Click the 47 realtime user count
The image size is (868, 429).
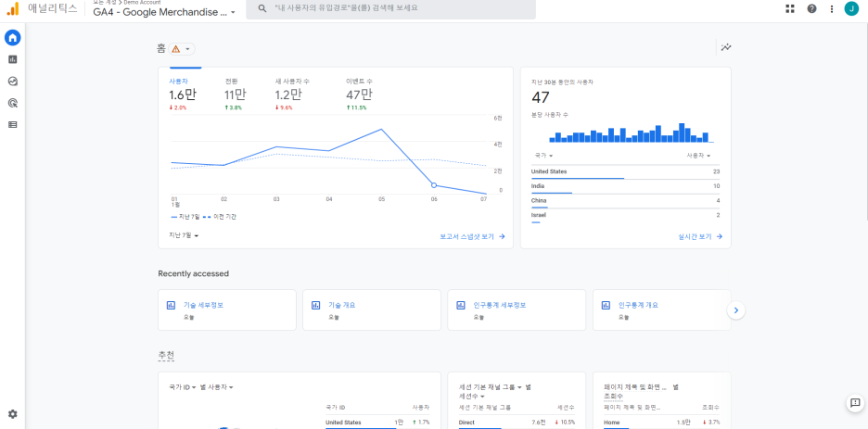tap(541, 98)
